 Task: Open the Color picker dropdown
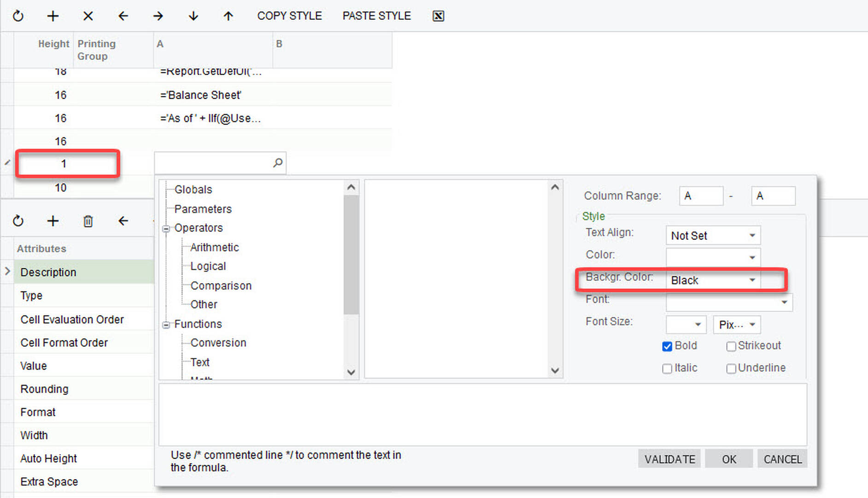pyautogui.click(x=752, y=257)
